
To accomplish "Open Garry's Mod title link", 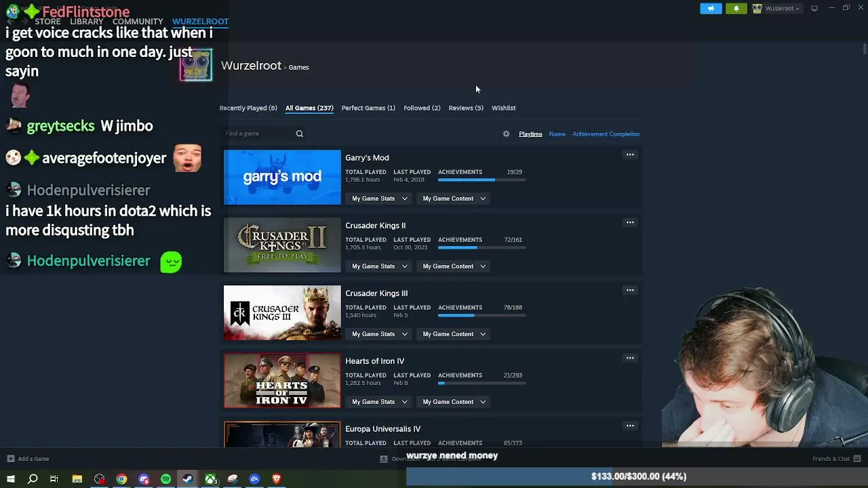I will 367,158.
